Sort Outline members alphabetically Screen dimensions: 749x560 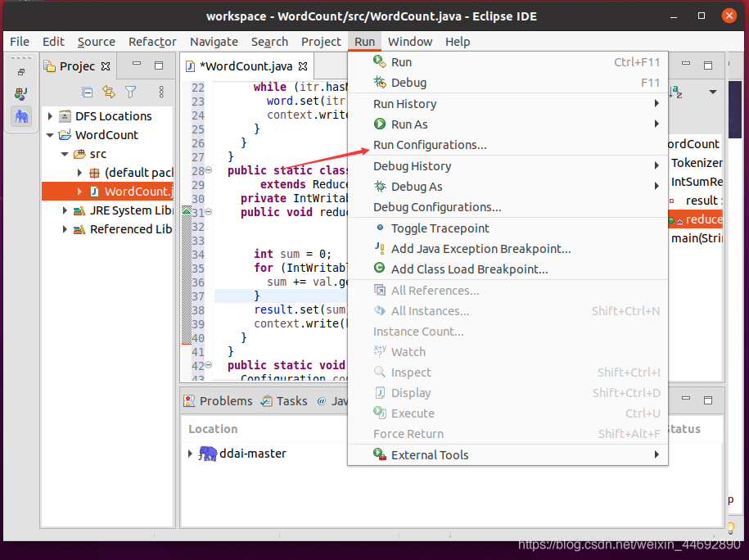pos(675,92)
